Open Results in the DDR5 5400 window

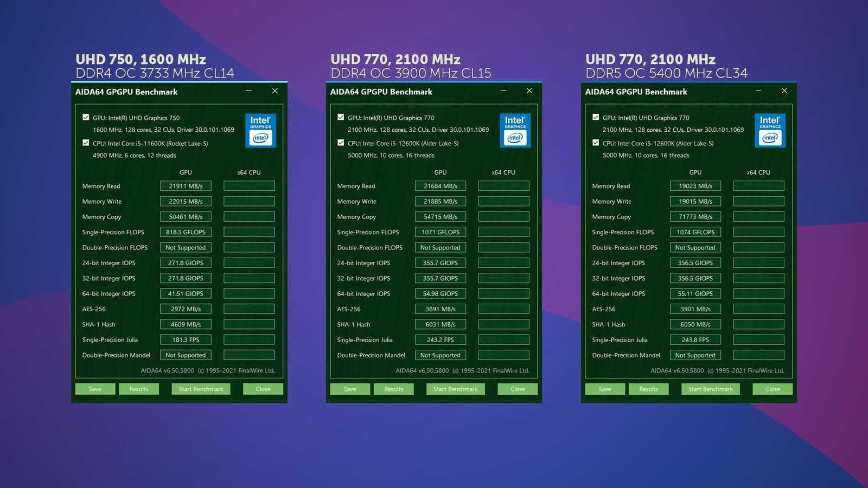coord(649,389)
